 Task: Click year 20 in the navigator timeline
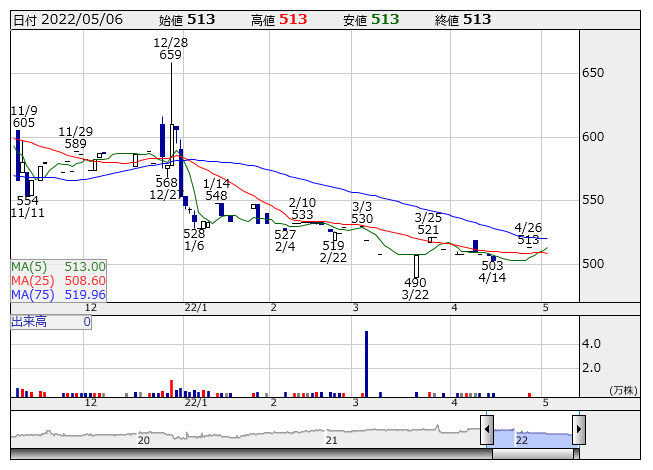tap(143, 440)
